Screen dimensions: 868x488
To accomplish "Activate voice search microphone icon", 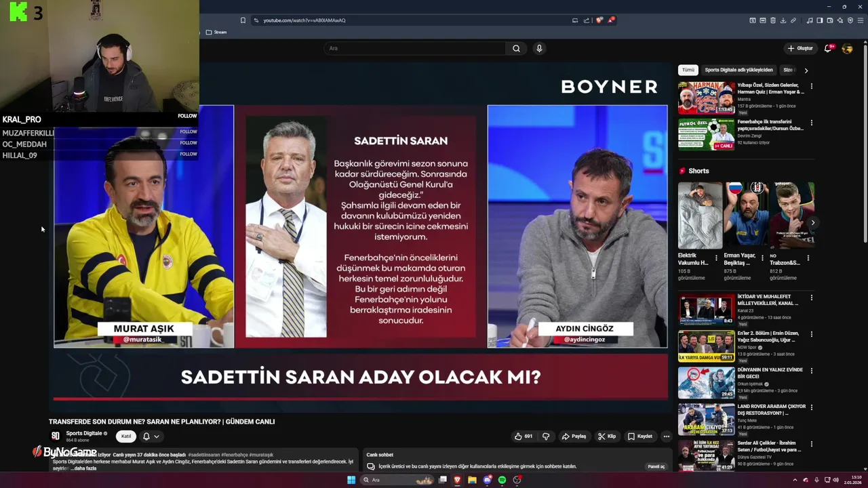I will tap(539, 48).
